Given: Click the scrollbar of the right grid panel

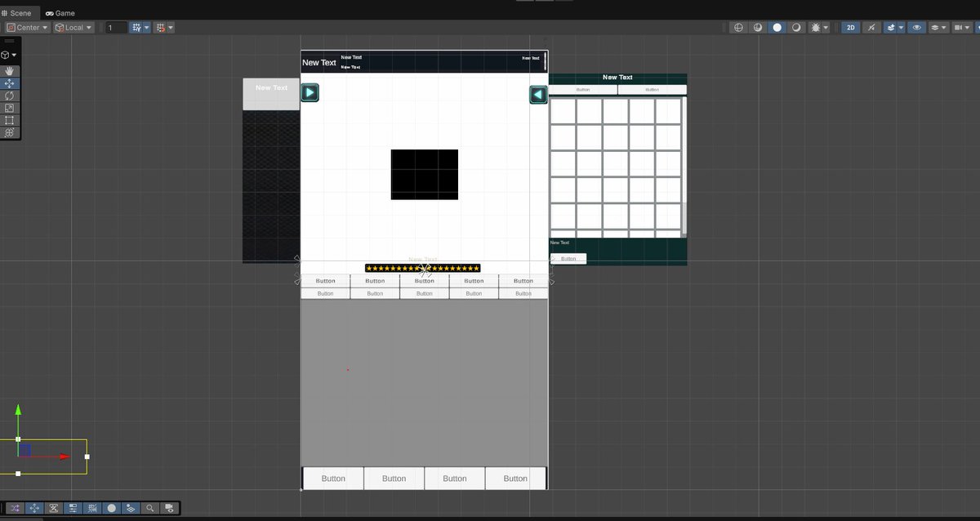Looking at the screenshot, I should [x=684, y=167].
